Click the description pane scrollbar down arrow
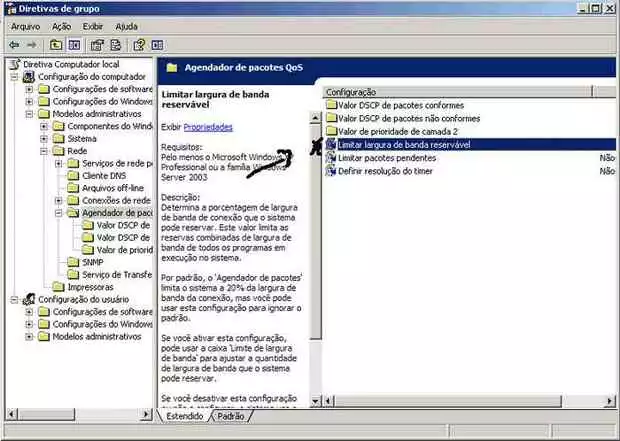 pyautogui.click(x=317, y=402)
